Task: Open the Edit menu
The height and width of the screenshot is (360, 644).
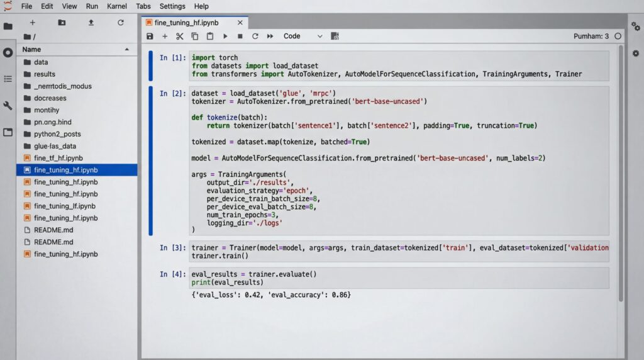Action: (x=47, y=6)
